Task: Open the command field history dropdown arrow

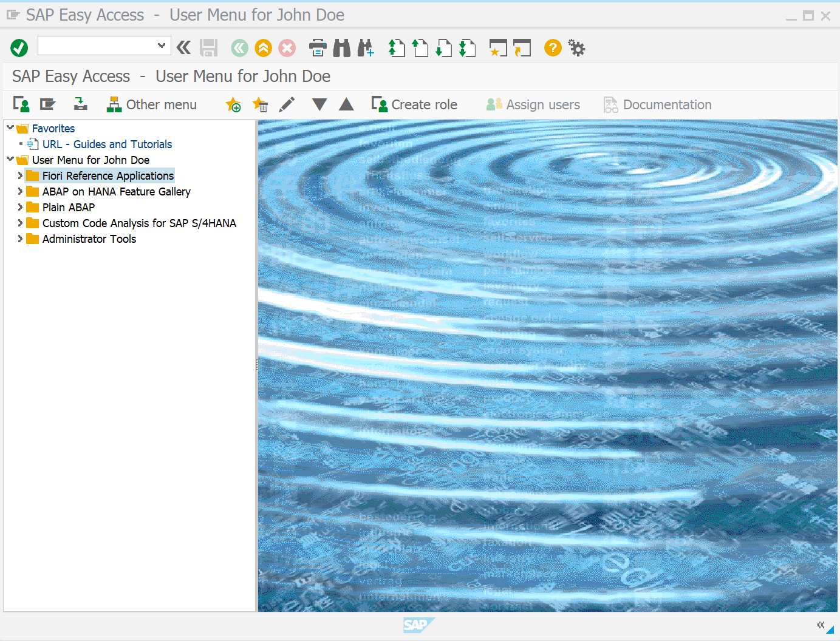Action: click(x=162, y=46)
